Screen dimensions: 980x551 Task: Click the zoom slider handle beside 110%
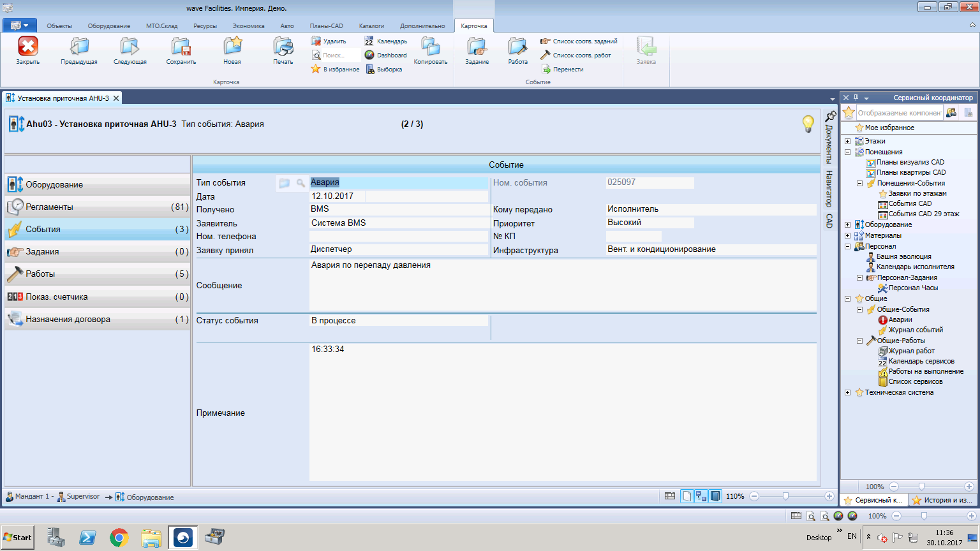coord(785,496)
